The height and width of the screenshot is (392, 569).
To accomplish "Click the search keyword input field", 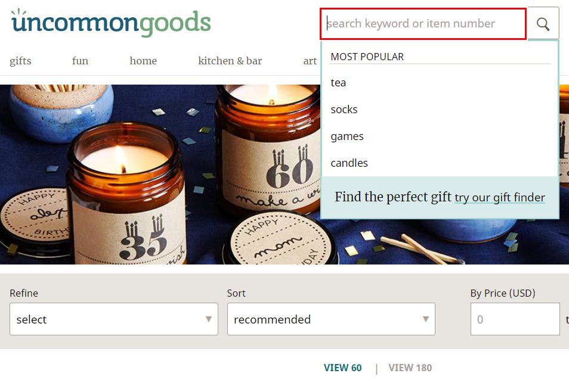I will (x=423, y=24).
